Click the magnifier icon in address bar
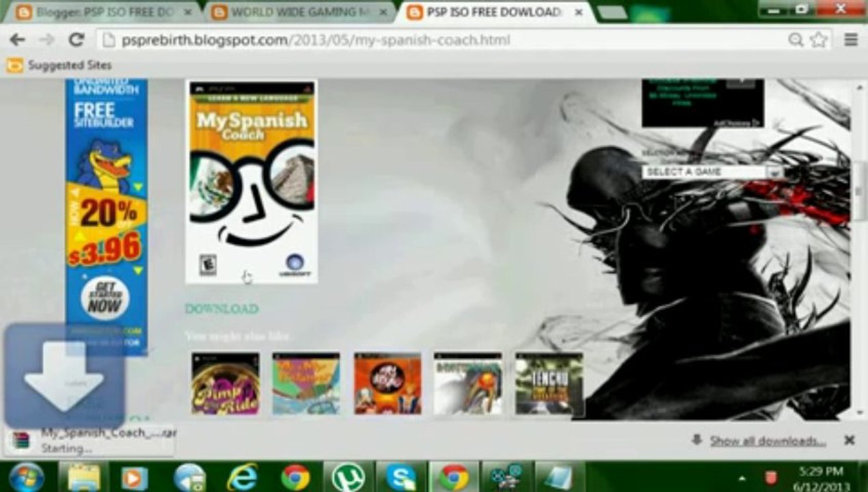868x492 pixels. 796,40
